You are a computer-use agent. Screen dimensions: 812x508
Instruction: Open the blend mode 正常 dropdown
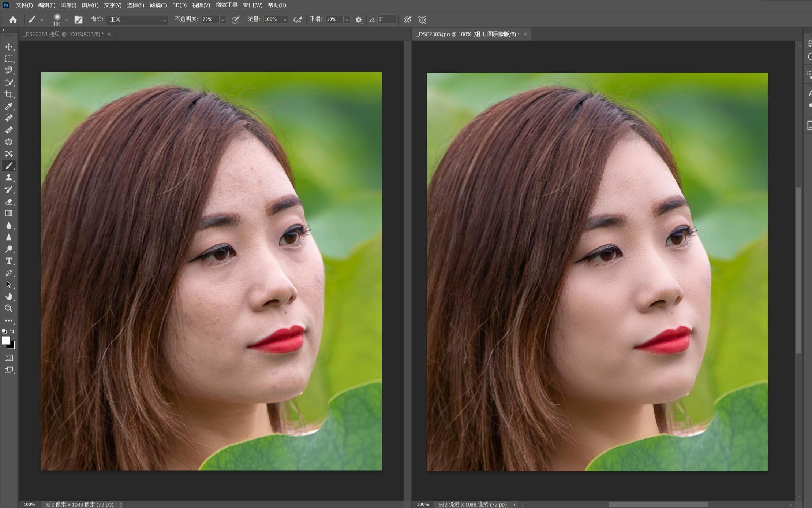137,19
